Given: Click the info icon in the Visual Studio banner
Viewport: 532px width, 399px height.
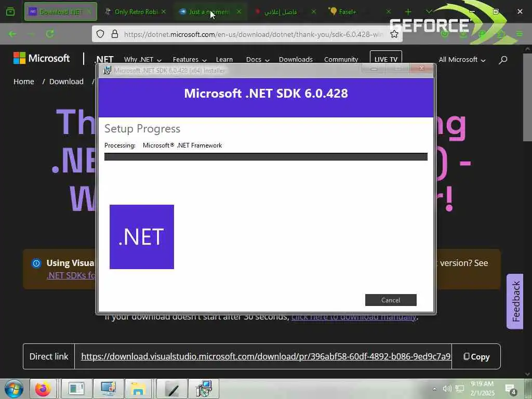Looking at the screenshot, I should [36, 263].
